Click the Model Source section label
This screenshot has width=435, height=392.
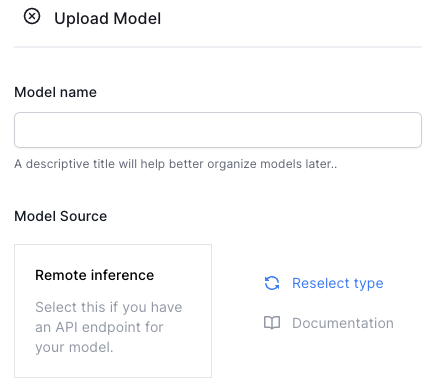pos(61,216)
